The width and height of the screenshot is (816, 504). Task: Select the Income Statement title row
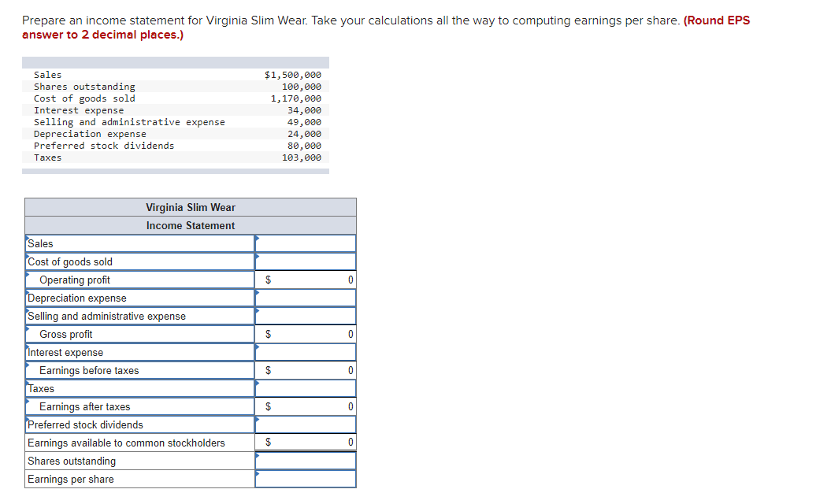191,225
